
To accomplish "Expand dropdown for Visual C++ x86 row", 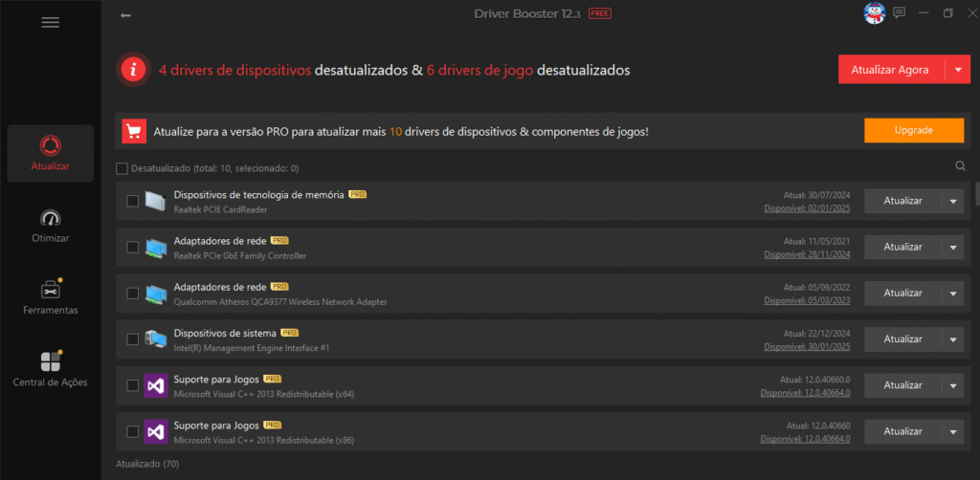I will click(x=953, y=431).
